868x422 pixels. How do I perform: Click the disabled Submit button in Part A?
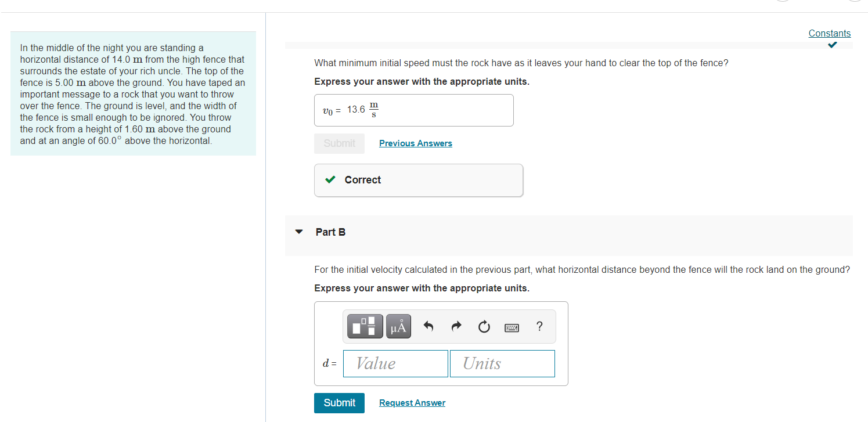(339, 143)
